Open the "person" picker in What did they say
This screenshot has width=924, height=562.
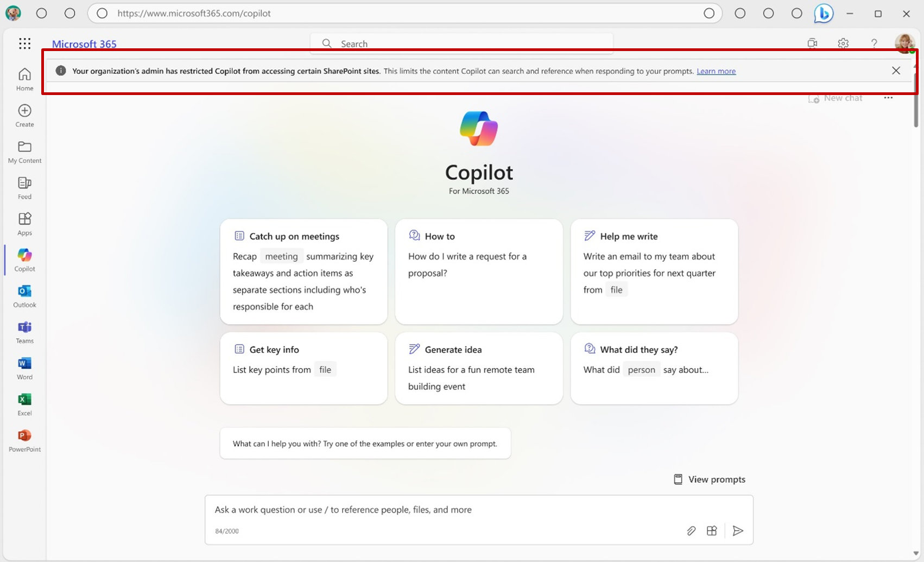pyautogui.click(x=641, y=369)
